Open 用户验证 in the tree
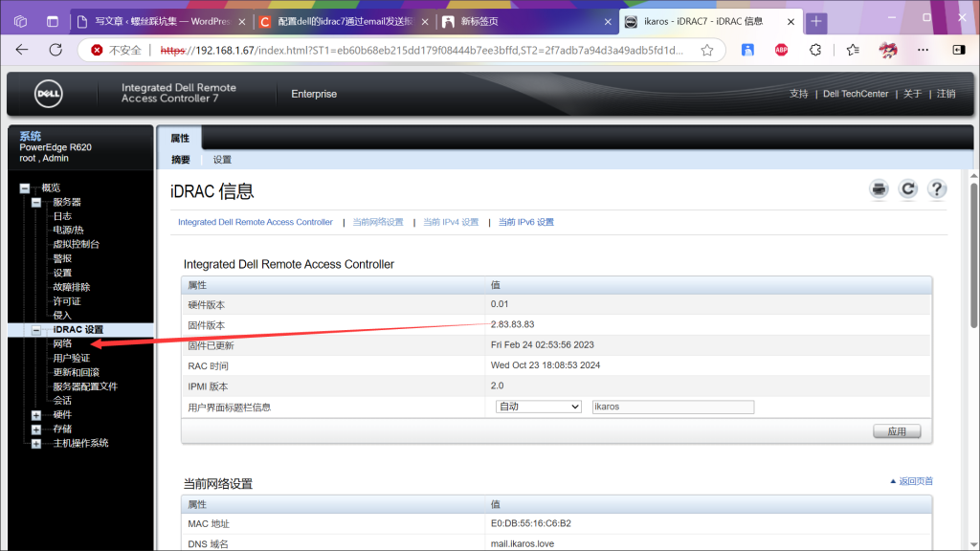Screen dimensions: 980x551 click(x=71, y=359)
